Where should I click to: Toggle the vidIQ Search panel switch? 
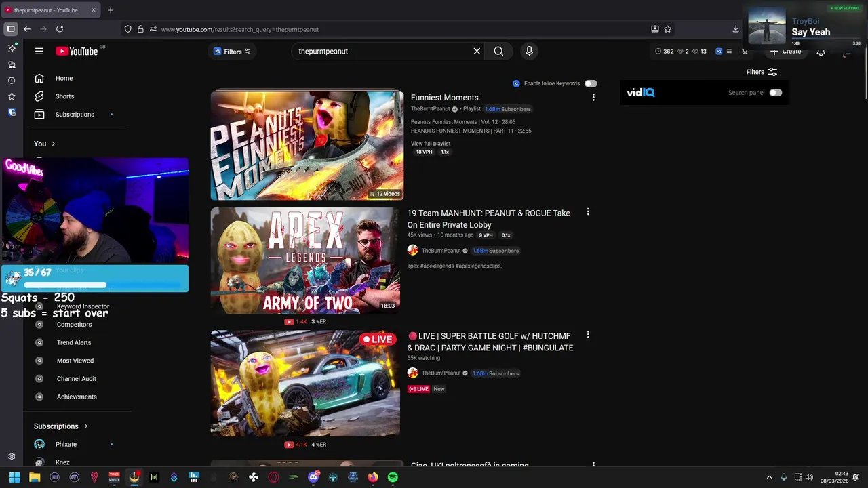coord(776,93)
